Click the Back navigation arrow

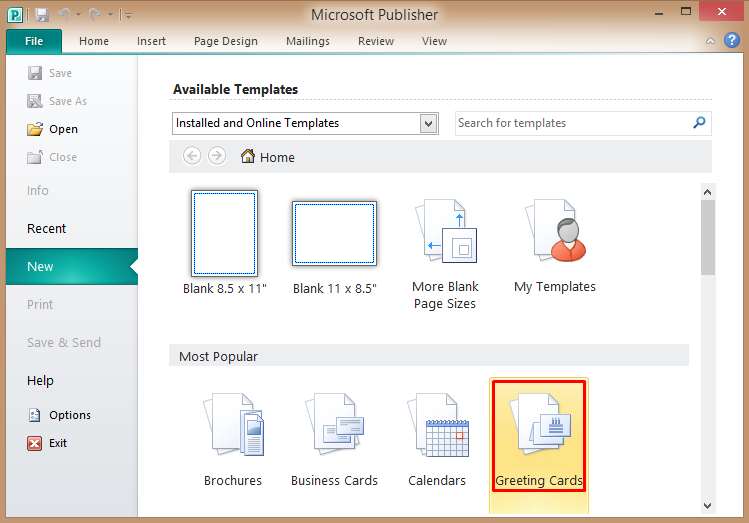(x=192, y=156)
